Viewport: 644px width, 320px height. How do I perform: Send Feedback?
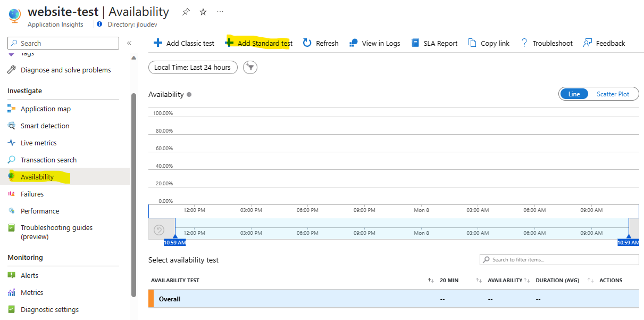(604, 43)
